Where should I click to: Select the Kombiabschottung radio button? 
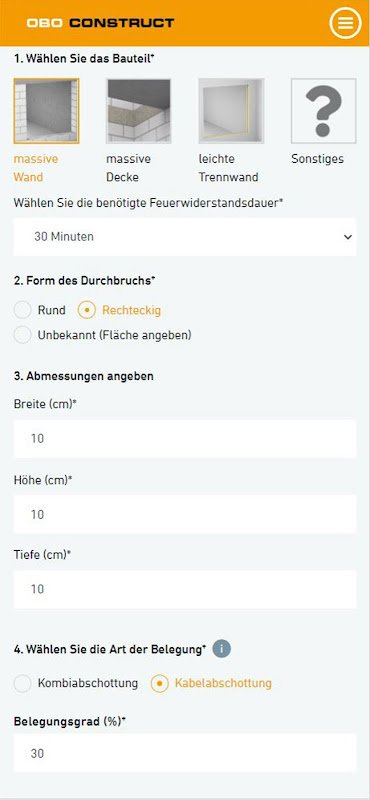23,683
